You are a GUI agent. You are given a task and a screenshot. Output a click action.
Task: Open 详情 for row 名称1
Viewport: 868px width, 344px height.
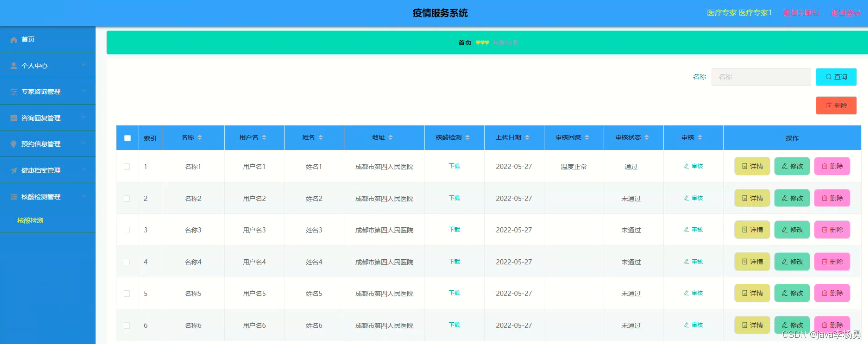click(752, 166)
